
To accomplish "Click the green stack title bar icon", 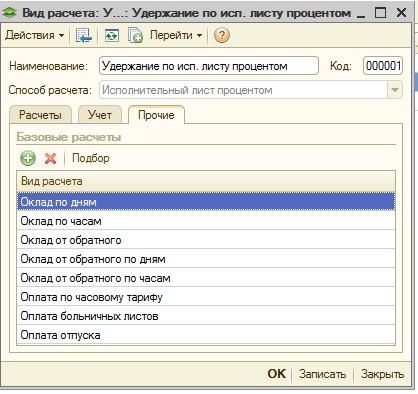I will coord(9,13).
